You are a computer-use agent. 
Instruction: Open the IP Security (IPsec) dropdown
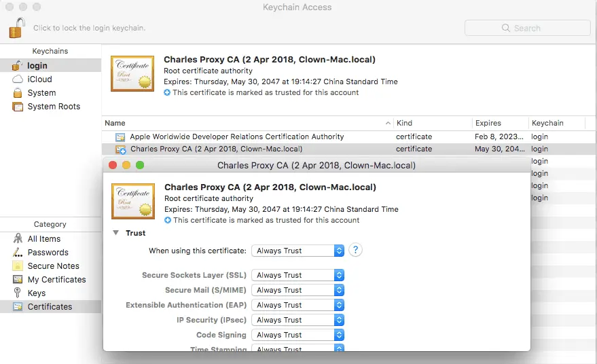coord(297,320)
